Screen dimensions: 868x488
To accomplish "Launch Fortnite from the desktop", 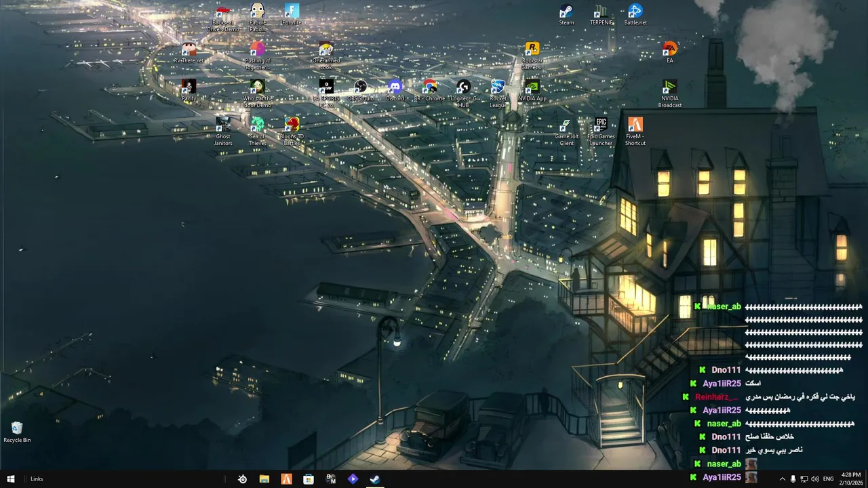I will pos(292,15).
